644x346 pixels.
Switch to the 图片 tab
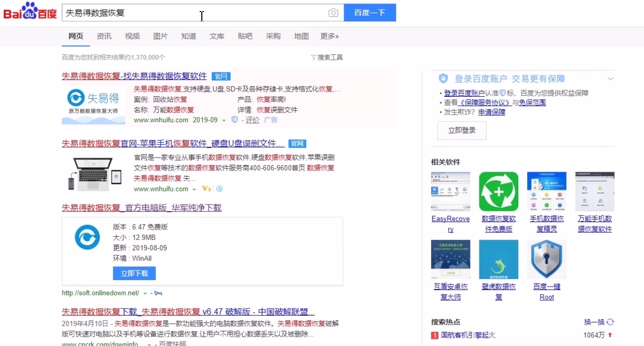pos(160,36)
